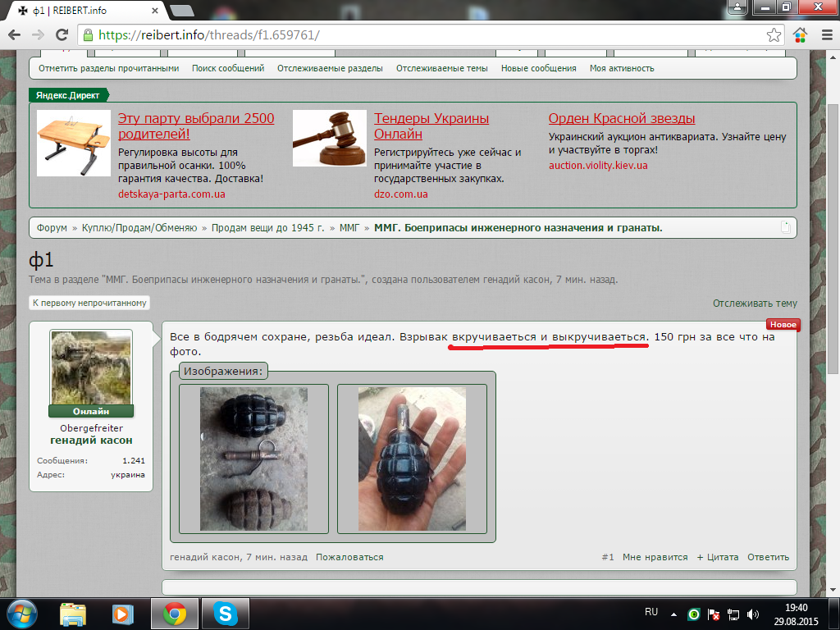
Task: Go back using the browser back arrow
Action: point(15,34)
